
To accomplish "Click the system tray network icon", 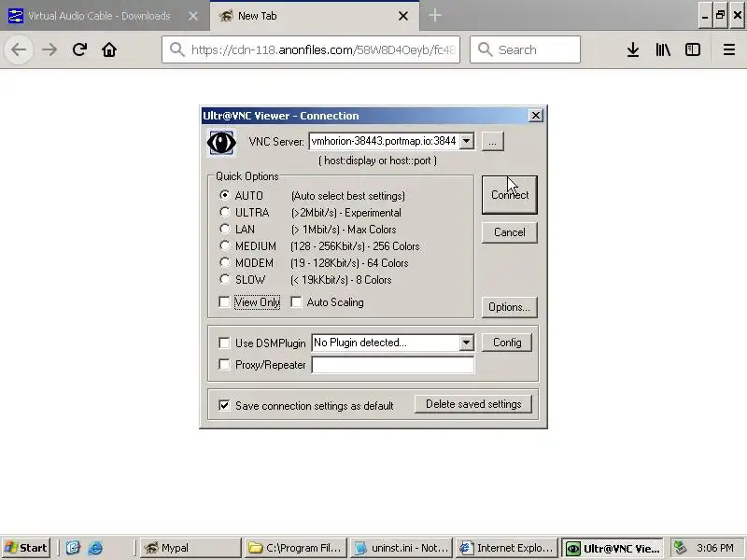I will 680,548.
